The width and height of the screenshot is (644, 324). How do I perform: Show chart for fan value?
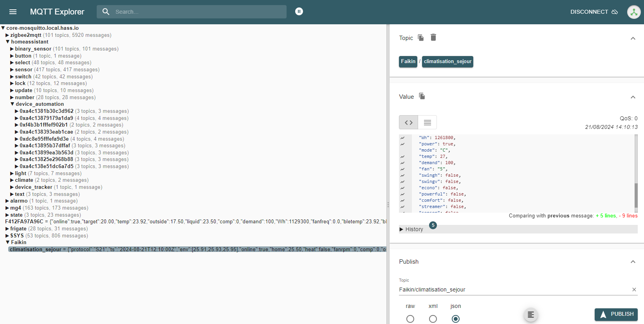click(x=402, y=169)
